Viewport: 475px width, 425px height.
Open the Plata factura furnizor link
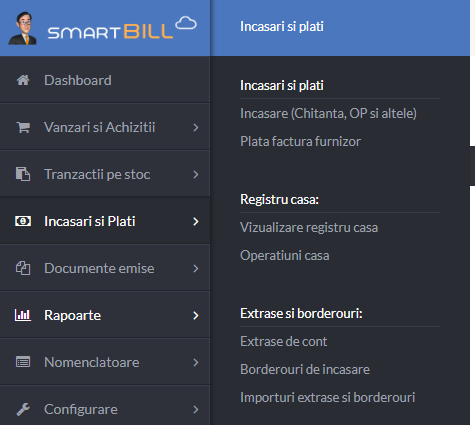click(x=300, y=141)
